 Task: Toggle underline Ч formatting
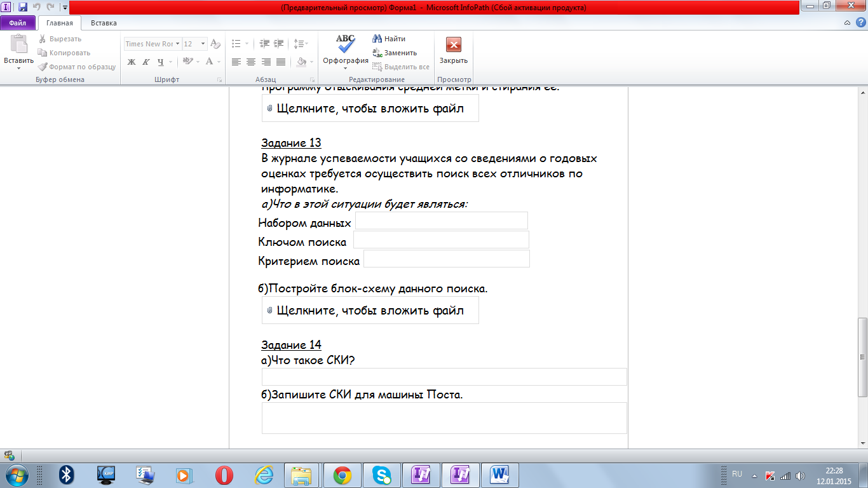point(160,62)
